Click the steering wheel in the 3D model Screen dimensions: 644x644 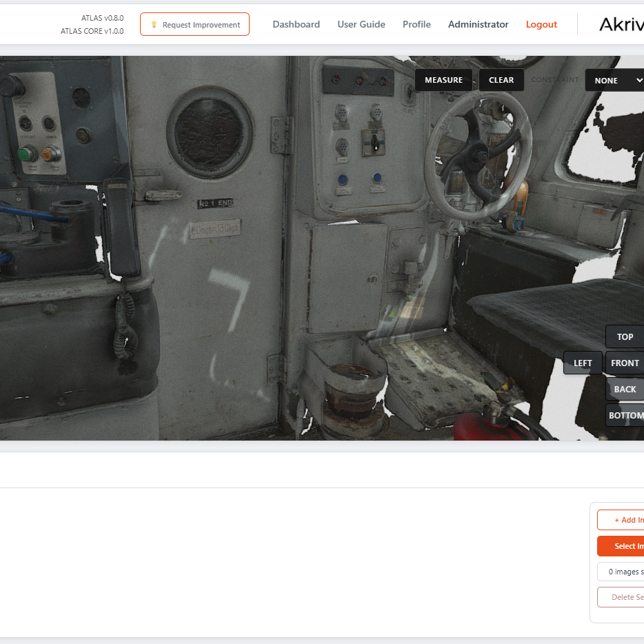(478, 155)
